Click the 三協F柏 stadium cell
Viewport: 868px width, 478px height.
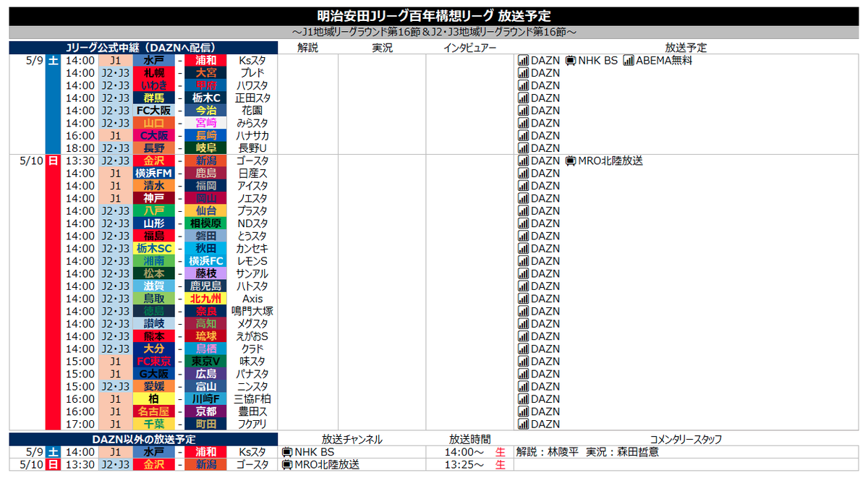coord(252,399)
